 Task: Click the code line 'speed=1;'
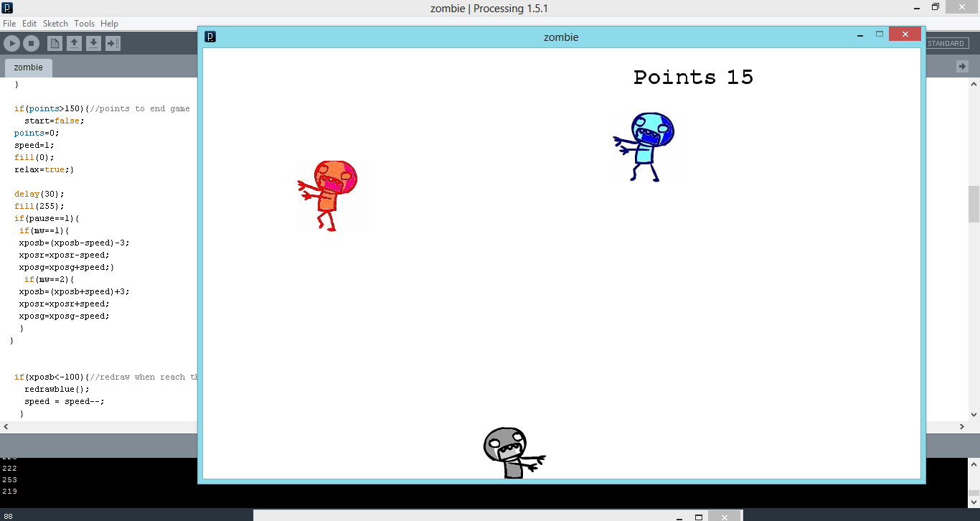(x=34, y=145)
